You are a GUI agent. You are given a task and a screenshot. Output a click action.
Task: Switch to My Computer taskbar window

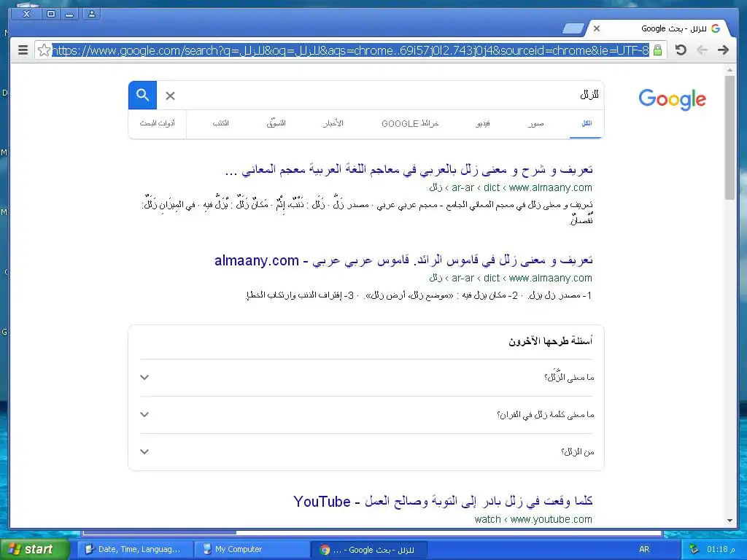[252, 549]
